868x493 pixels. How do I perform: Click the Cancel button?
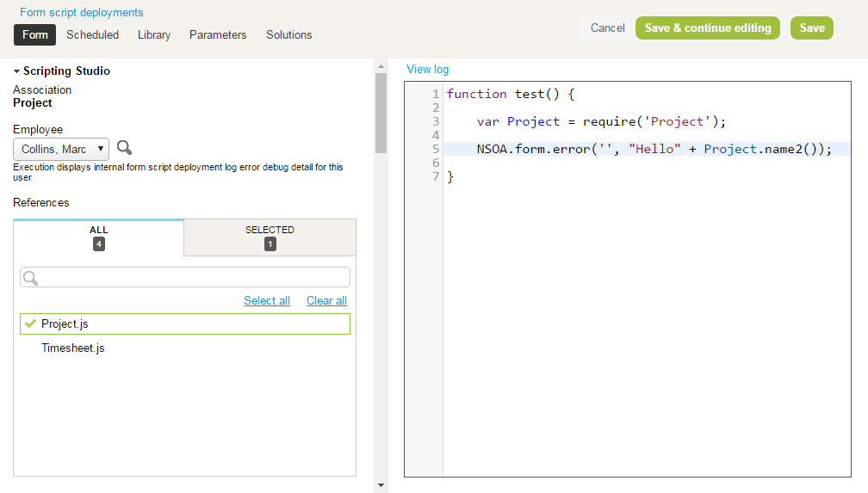[607, 28]
